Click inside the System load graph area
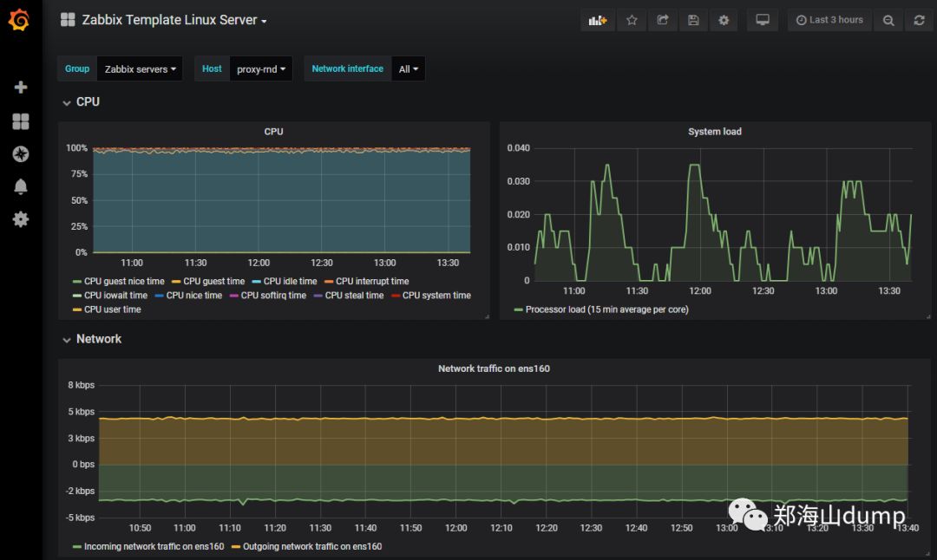 (x=723, y=214)
